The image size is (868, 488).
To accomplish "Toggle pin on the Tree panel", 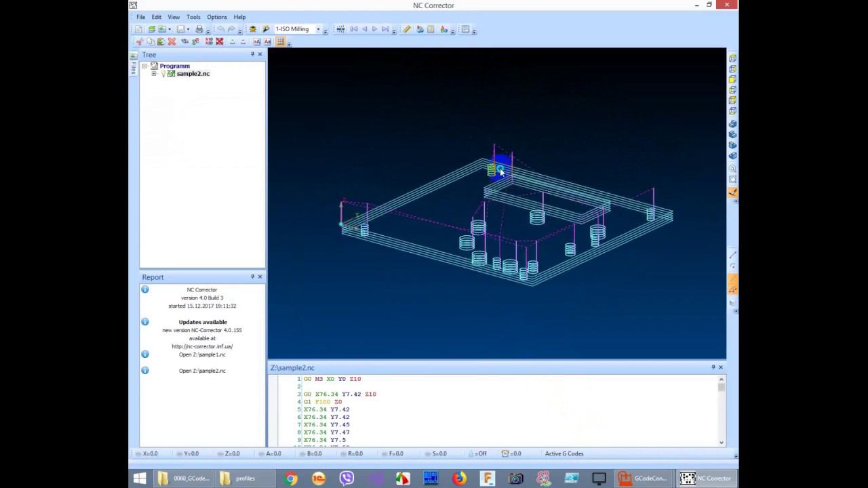I will click(x=252, y=54).
